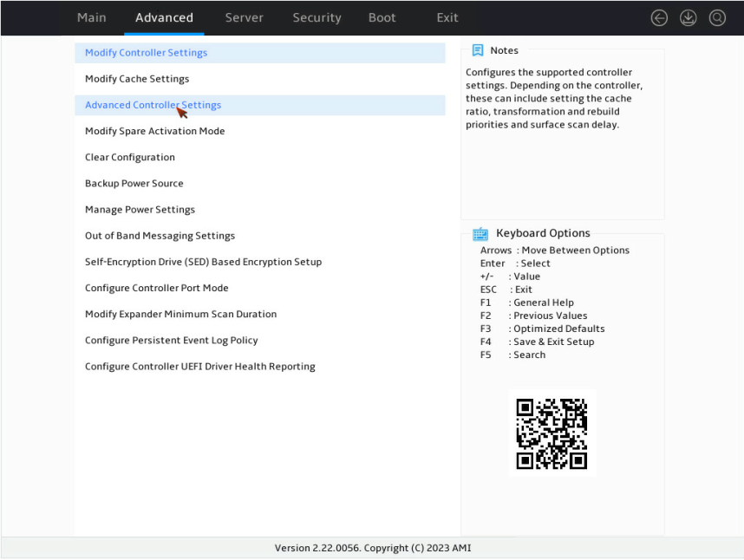Click the QR code image
Screen dimensions: 744x560
pos(551,433)
